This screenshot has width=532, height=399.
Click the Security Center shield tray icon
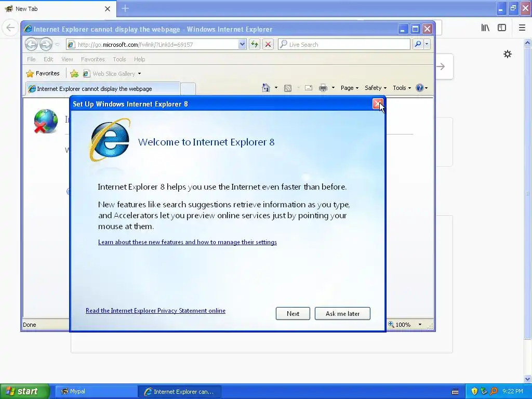[x=474, y=392]
